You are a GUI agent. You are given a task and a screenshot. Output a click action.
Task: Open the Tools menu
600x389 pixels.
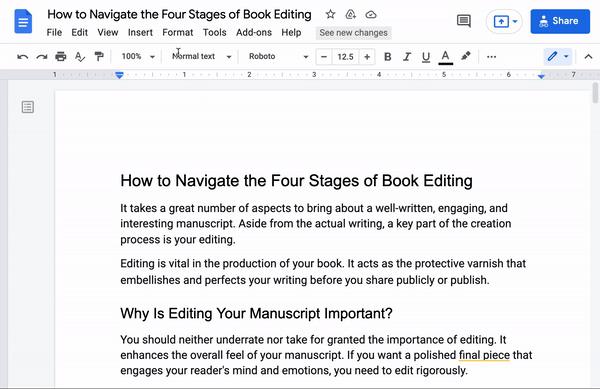214,33
